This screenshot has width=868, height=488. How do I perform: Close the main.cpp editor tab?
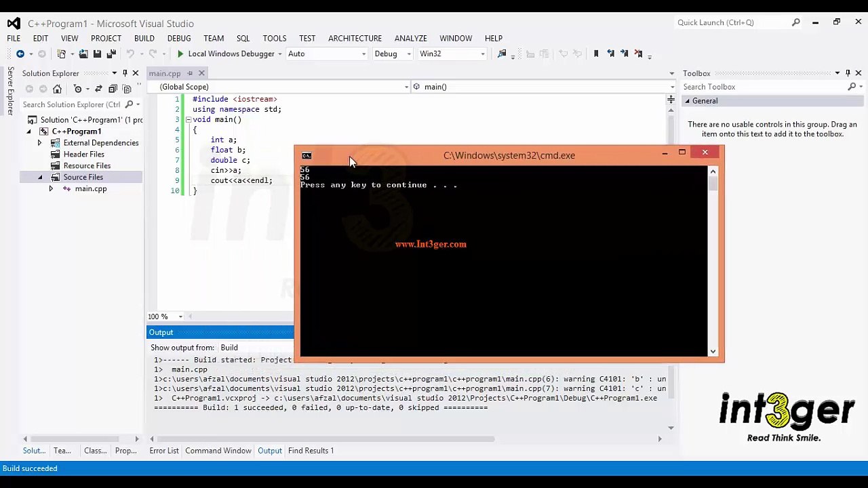(x=201, y=73)
